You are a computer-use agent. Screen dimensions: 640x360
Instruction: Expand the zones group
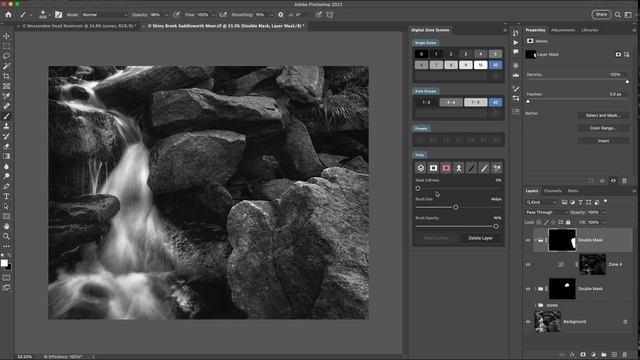pyautogui.click(x=535, y=305)
